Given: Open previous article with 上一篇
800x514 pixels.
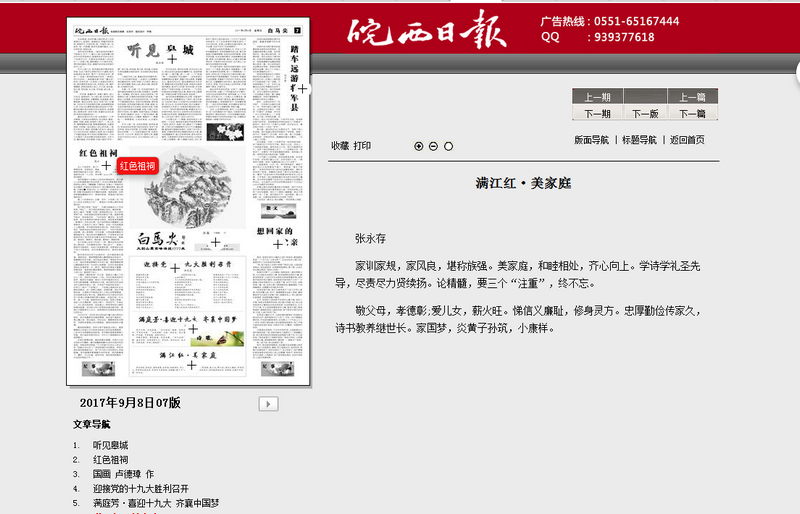Looking at the screenshot, I should point(692,97).
